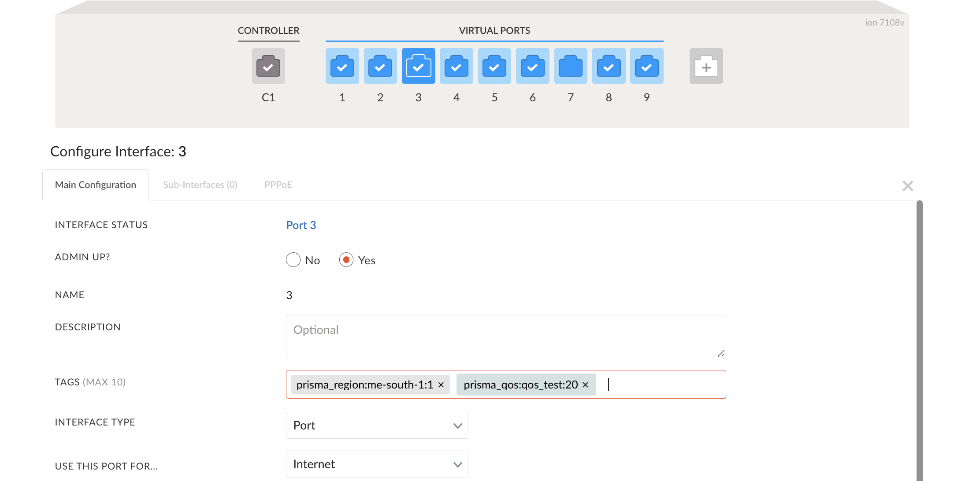This screenshot has width=980, height=481.
Task: Remove prisma_region:me-south-1:1 tag
Action: pos(441,385)
